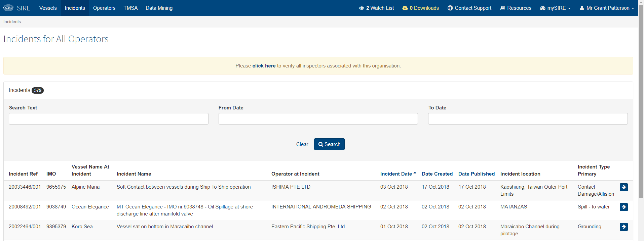The image size is (644, 241).
Task: Open the Resources link
Action: point(516,8)
